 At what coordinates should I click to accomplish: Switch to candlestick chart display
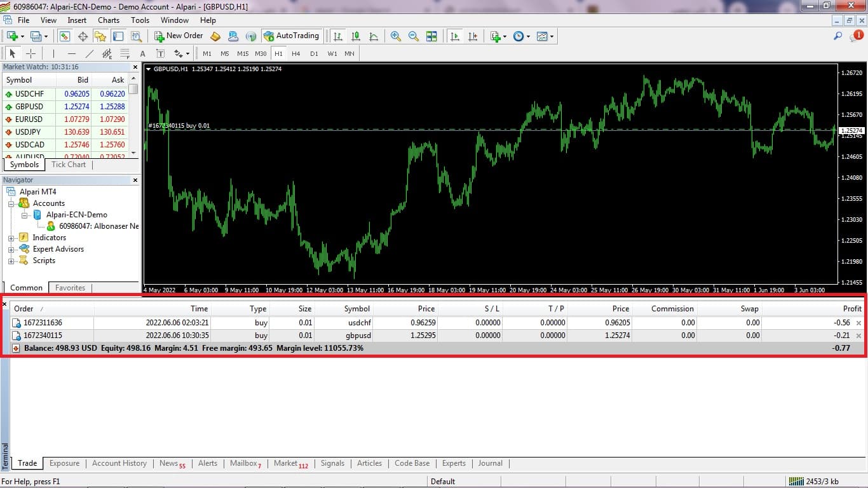click(x=356, y=36)
